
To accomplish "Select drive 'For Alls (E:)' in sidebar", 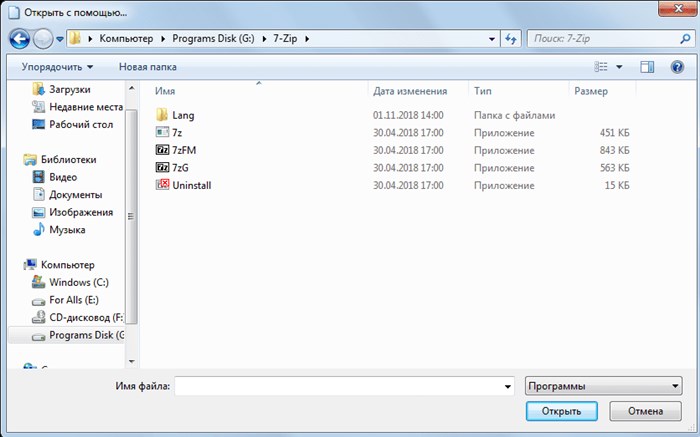I will click(74, 300).
